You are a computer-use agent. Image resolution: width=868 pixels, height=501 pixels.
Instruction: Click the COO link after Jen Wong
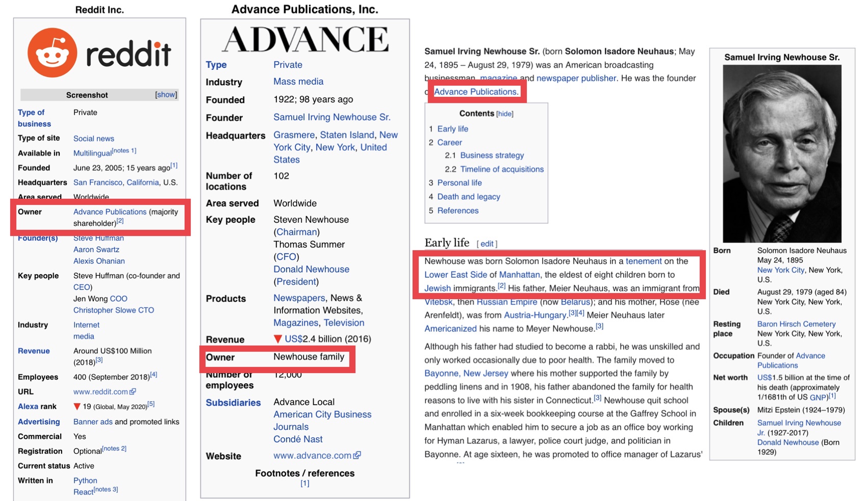click(119, 299)
